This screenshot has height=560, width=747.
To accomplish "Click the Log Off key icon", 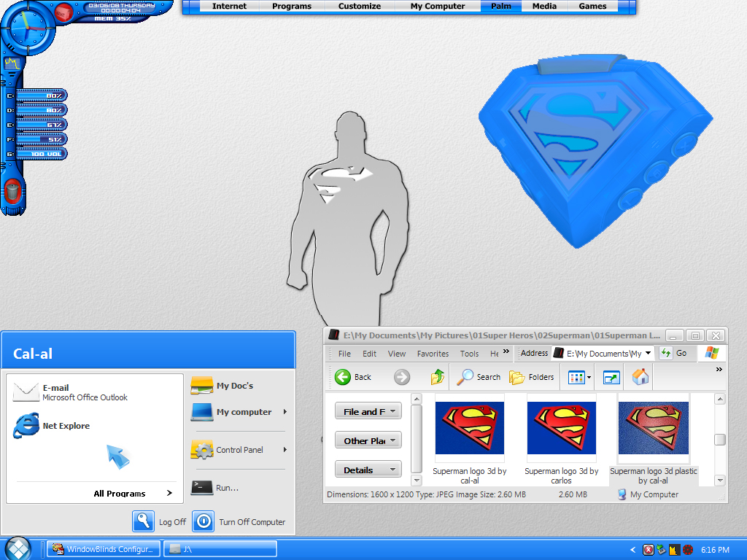I will (144, 521).
